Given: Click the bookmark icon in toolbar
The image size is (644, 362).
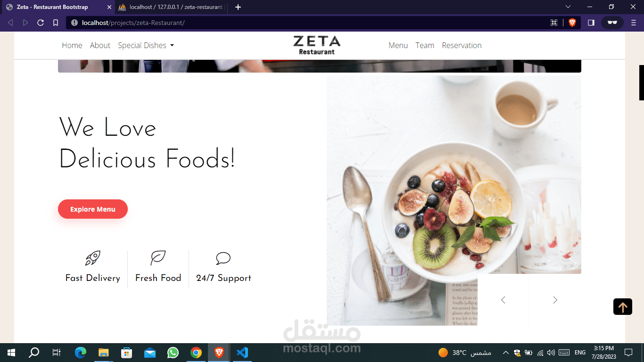Looking at the screenshot, I should coord(56,23).
